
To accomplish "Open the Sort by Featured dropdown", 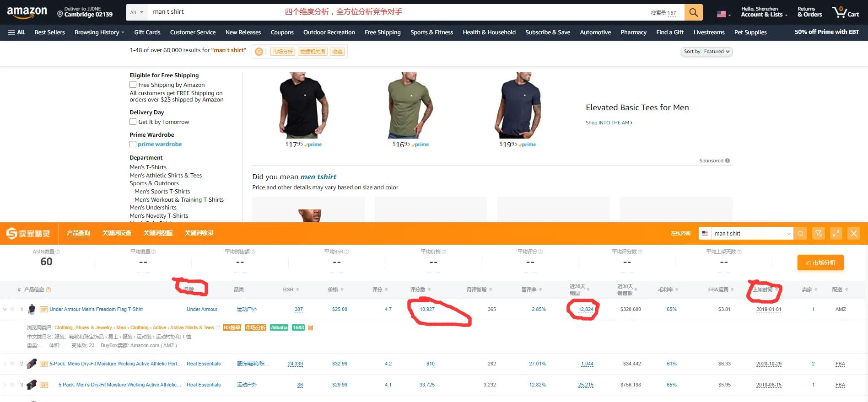I will (x=706, y=52).
